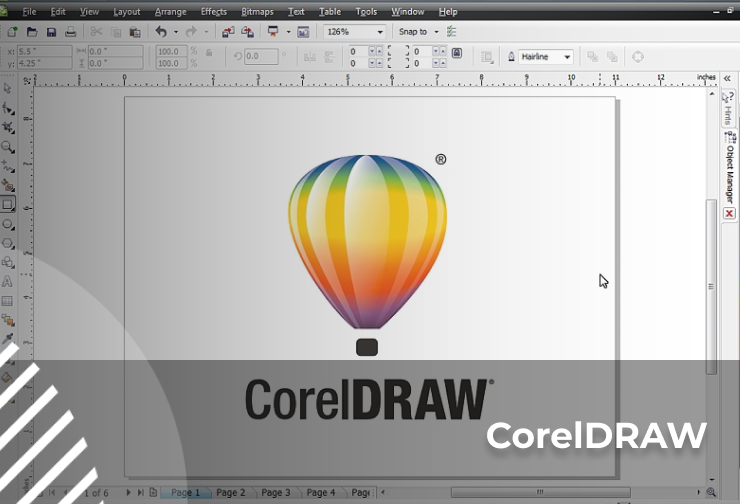Select the Eyedropper tool
740x504 pixels.
(8, 340)
